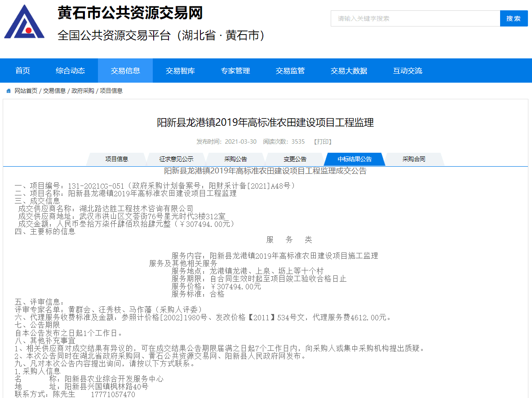Viewport: 532px width, 398px height.
Task: Open the 综合动态 navigation item
Action: 70,71
